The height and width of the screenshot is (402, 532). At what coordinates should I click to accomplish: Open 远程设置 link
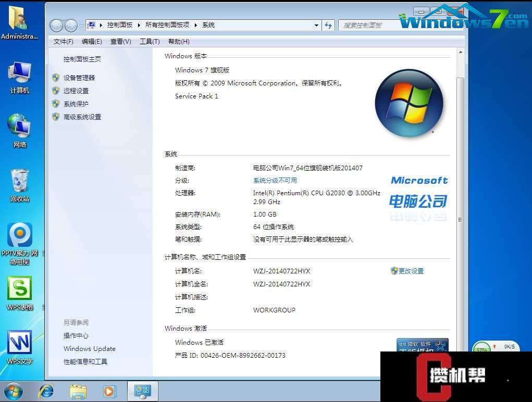coord(76,91)
